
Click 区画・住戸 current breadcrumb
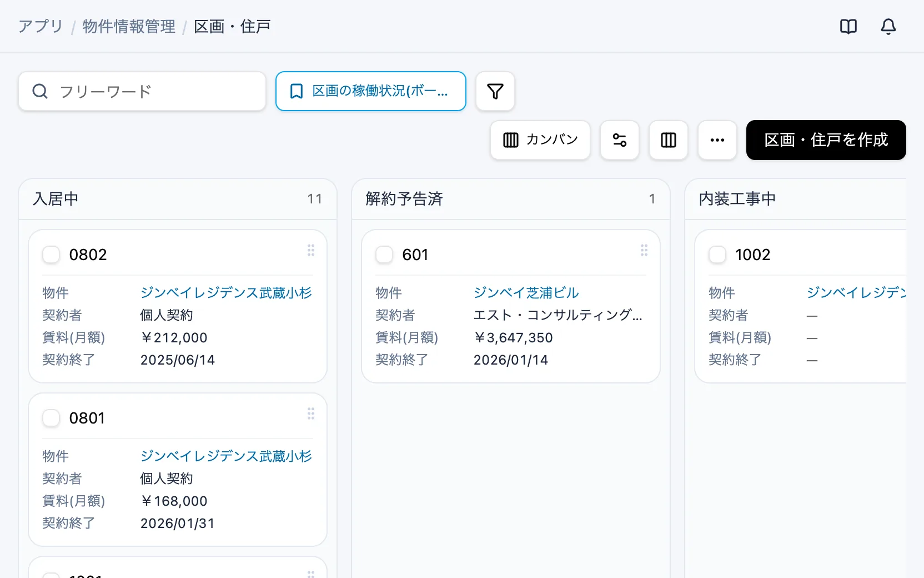coord(232,27)
